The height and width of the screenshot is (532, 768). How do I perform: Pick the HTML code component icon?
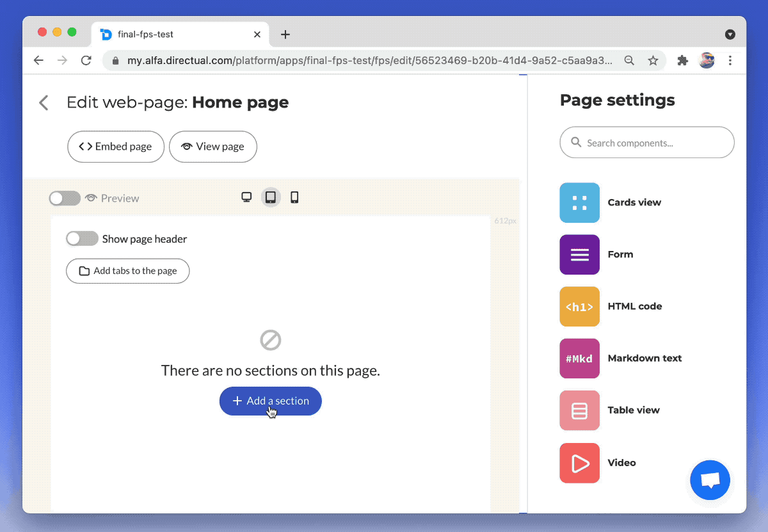(579, 307)
